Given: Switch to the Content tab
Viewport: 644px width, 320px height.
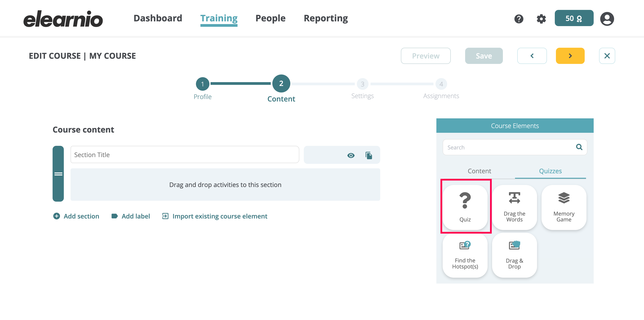Looking at the screenshot, I should point(479,171).
